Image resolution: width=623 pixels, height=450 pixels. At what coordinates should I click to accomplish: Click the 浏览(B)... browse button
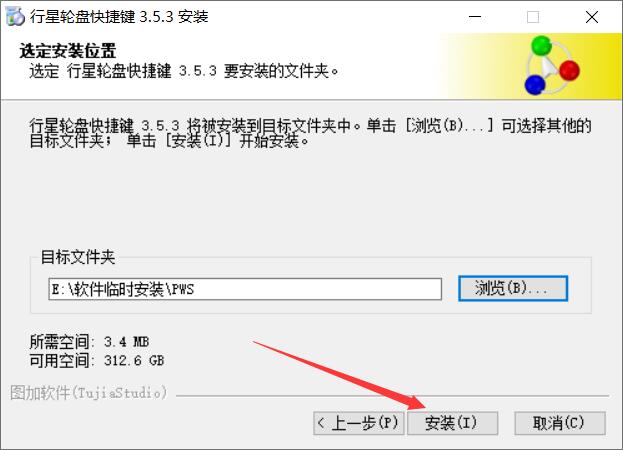[x=513, y=288]
